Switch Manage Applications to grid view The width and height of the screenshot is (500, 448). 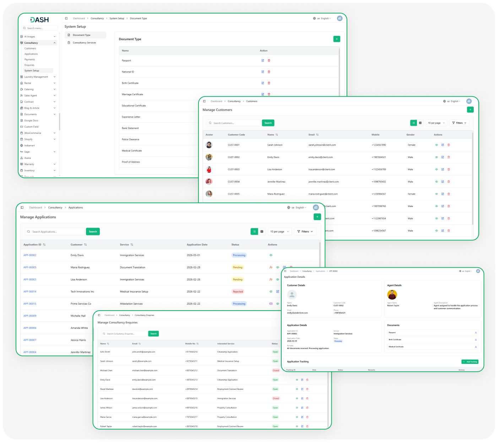tap(262, 231)
